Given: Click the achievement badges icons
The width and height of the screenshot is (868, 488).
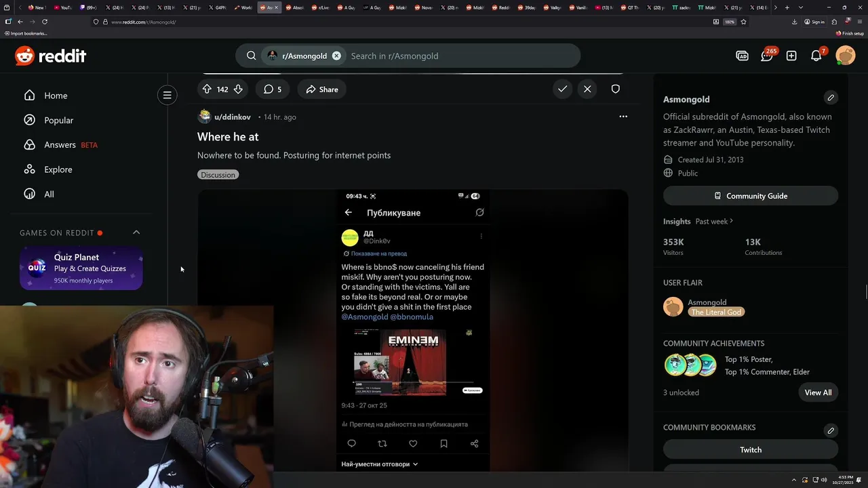Looking at the screenshot, I should pyautogui.click(x=690, y=365).
